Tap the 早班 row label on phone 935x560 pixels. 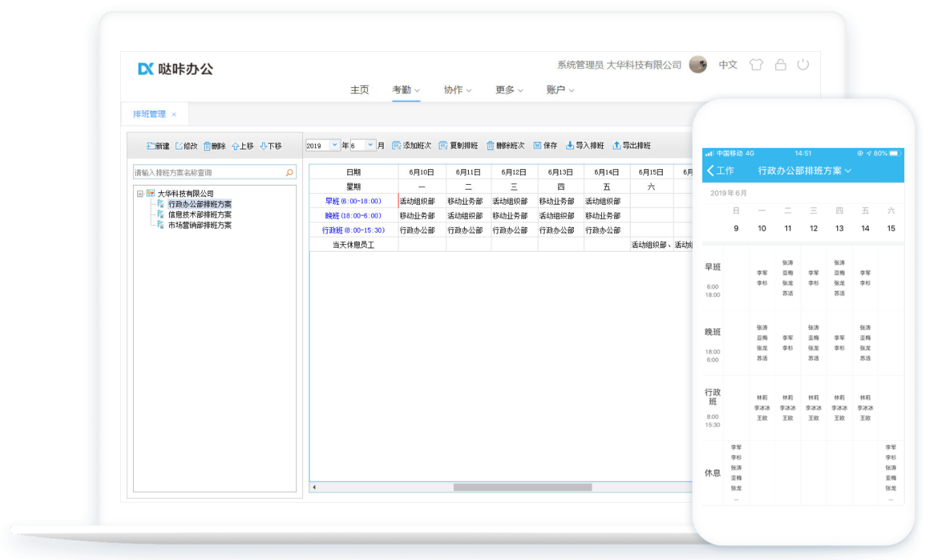(x=713, y=267)
